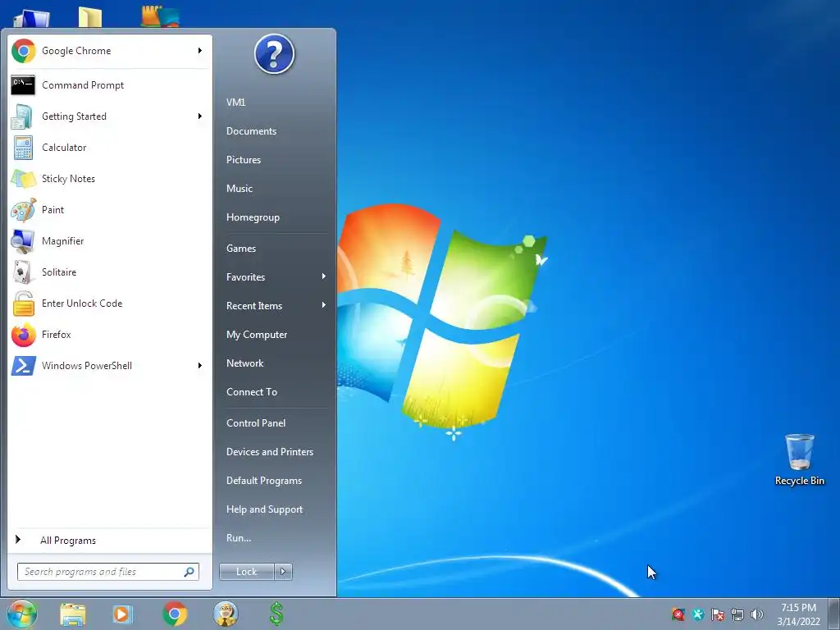Open Google Chrome from Start menu list
Image resolution: width=840 pixels, height=630 pixels.
[x=109, y=51]
